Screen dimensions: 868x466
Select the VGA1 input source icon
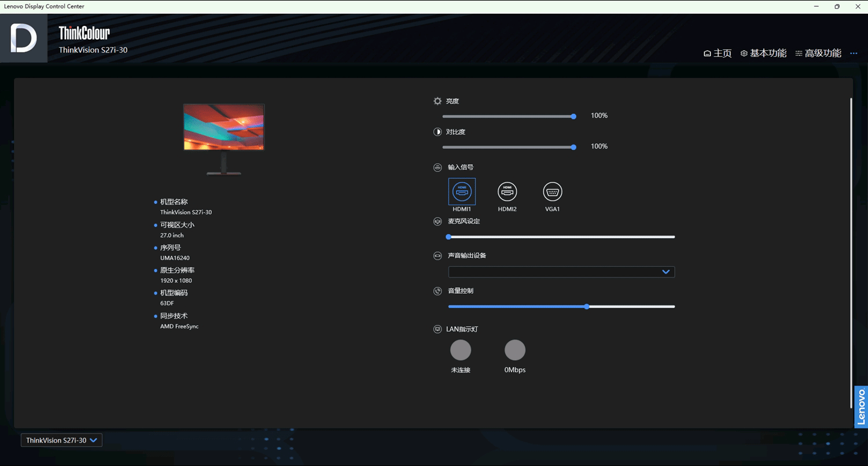point(553,191)
